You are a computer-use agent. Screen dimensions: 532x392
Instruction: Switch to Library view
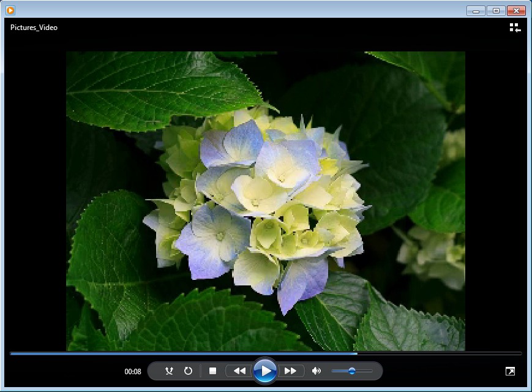coord(515,28)
